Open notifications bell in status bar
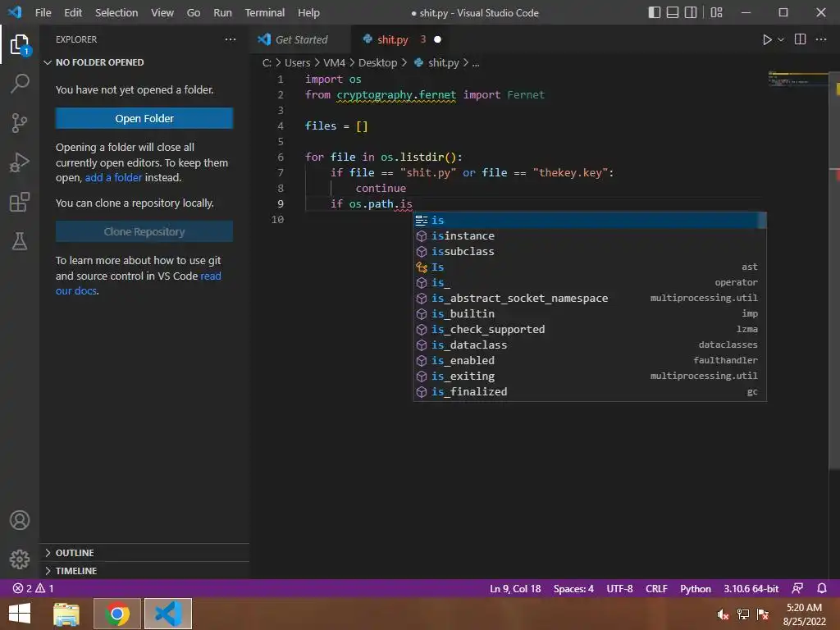This screenshot has width=840, height=630. click(x=822, y=588)
